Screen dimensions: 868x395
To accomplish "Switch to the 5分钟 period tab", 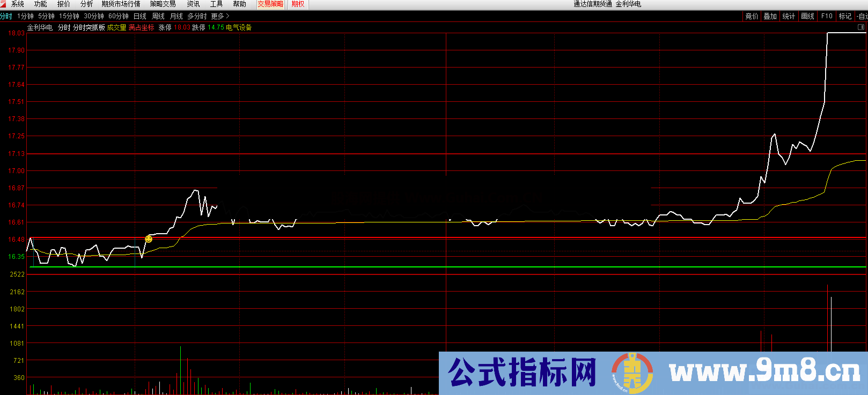I will [x=46, y=17].
